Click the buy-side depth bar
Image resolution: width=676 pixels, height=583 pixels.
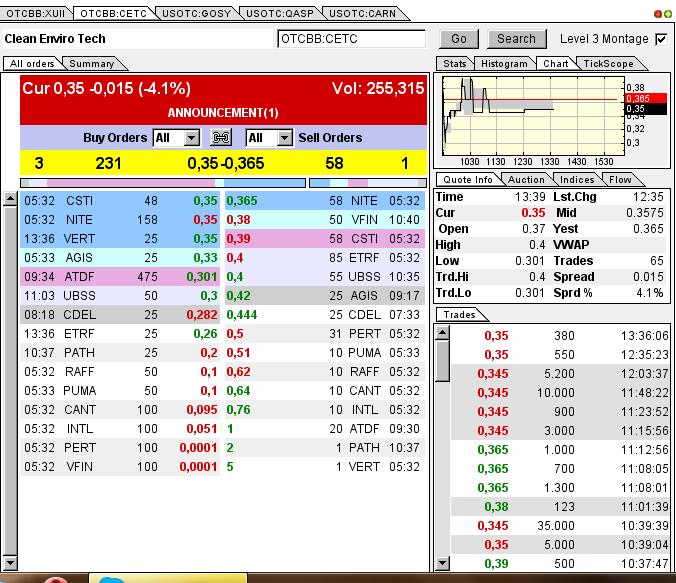click(163, 183)
